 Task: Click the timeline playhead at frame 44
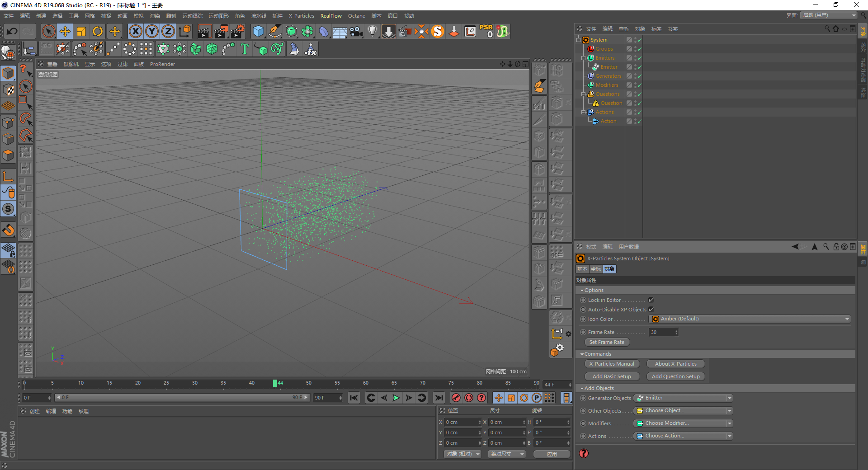(x=275, y=383)
